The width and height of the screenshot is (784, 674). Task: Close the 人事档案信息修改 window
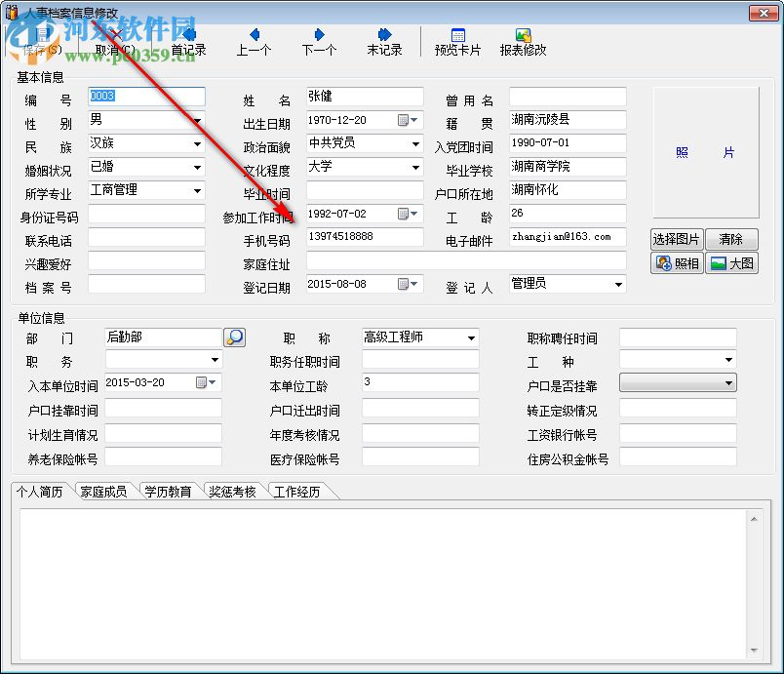point(764,13)
